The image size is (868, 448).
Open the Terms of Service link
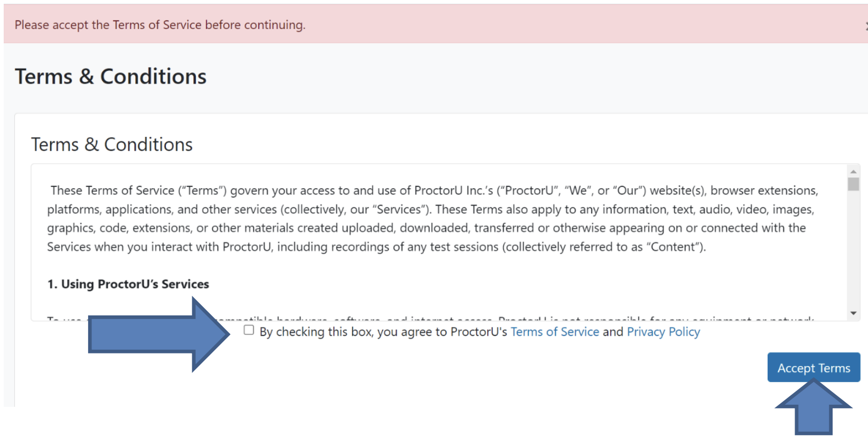pos(554,332)
